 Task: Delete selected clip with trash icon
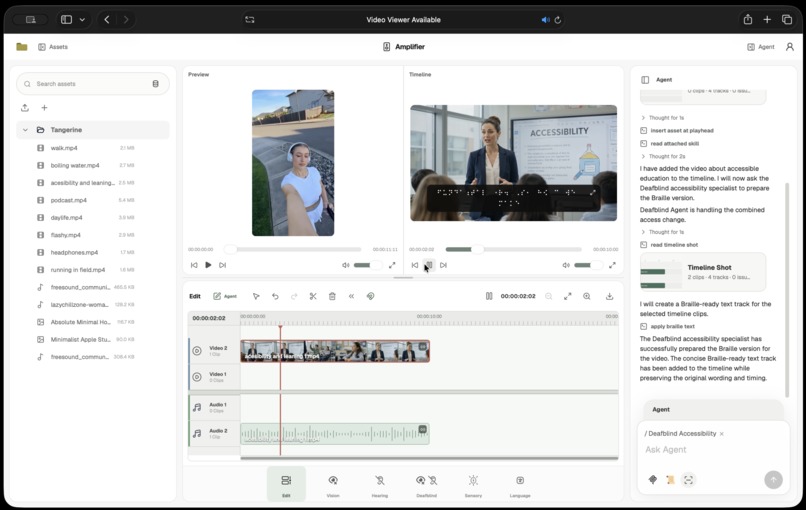point(332,296)
